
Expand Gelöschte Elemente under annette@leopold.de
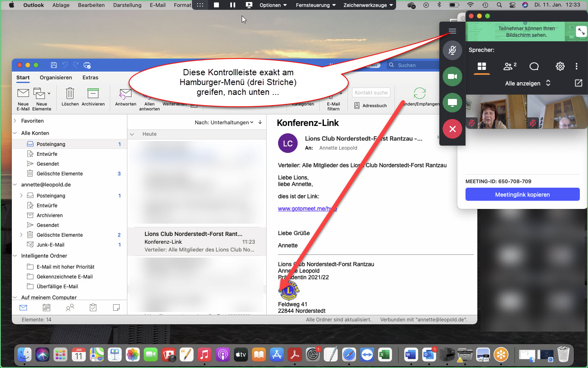coord(21,235)
